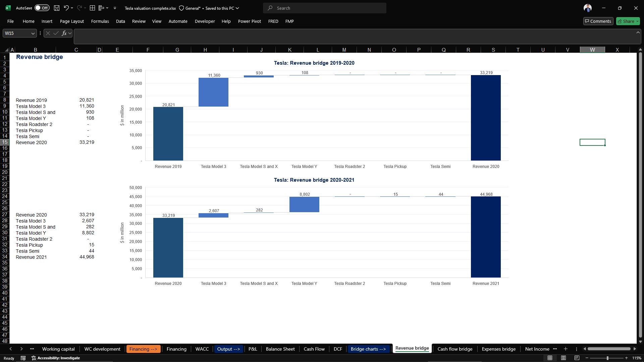Select column W header
This screenshot has width=644, height=362.
tap(592, 50)
